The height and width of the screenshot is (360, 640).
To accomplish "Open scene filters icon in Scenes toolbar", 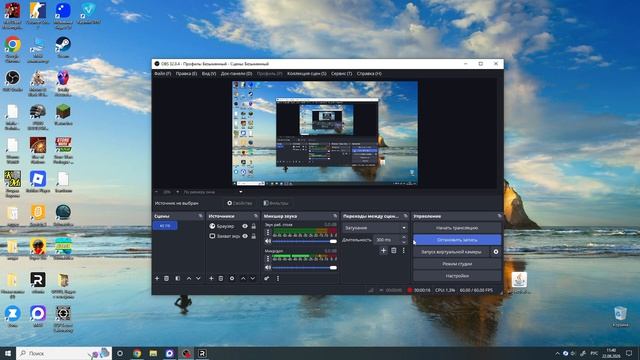I will coord(178,278).
